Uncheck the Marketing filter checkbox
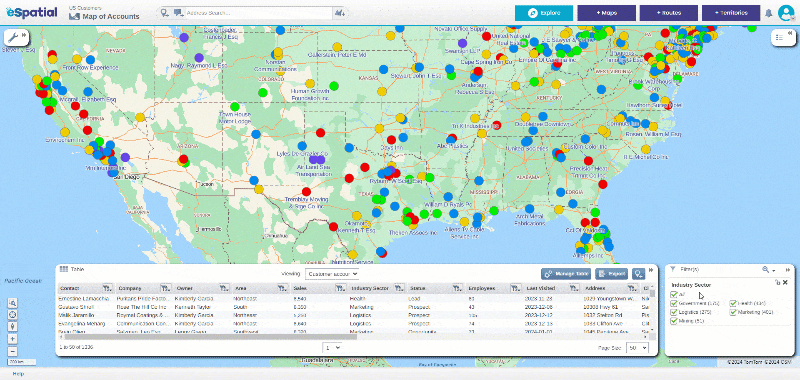800x380 pixels. 733,312
